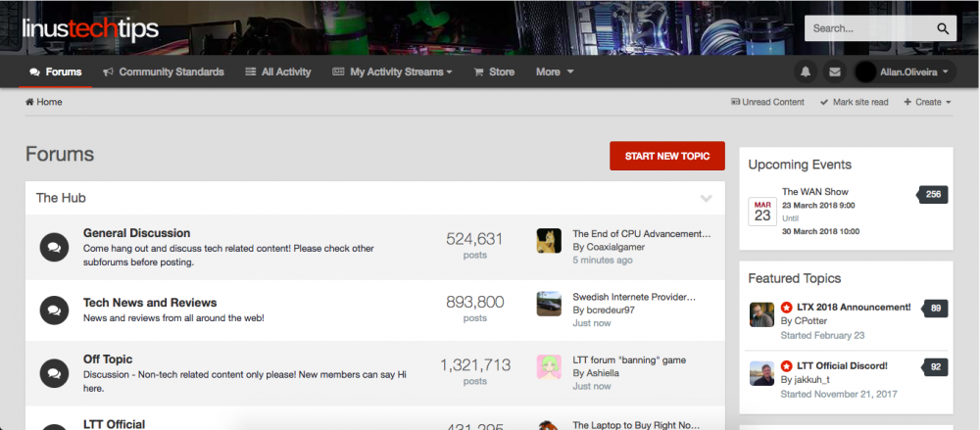This screenshot has width=980, height=430.
Task: Open Swedish Internete Provider topic
Action: point(634,297)
